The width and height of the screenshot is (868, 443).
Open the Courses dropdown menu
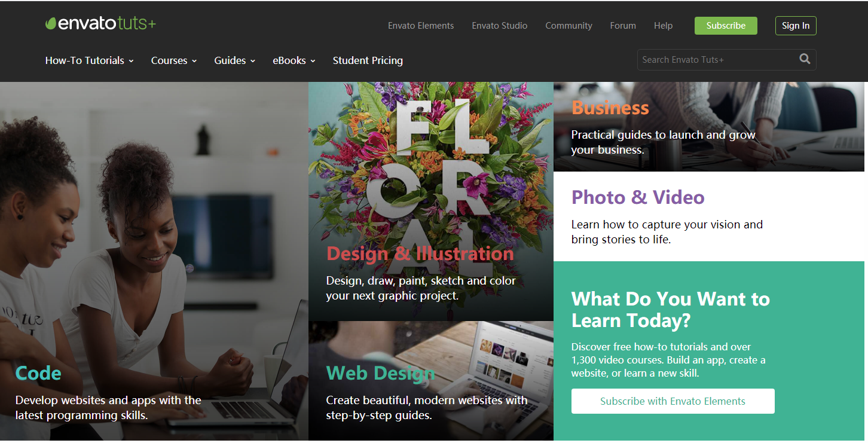(174, 60)
